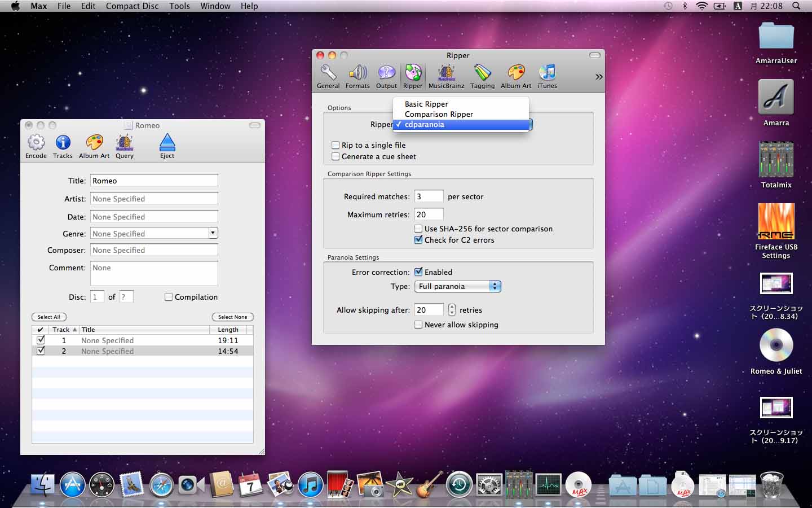Click the Title field containing Romeo
This screenshot has width=812, height=508.
[x=154, y=181]
